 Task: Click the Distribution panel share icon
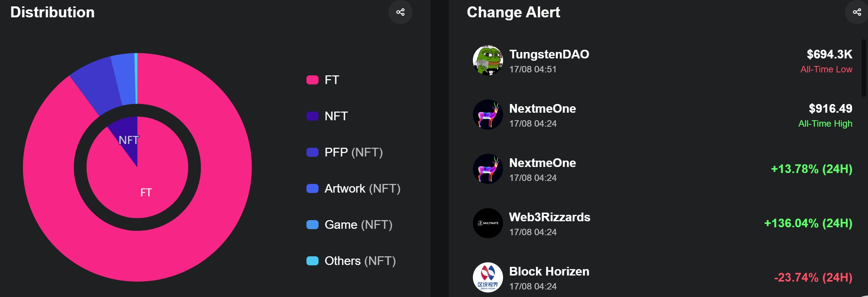(400, 12)
